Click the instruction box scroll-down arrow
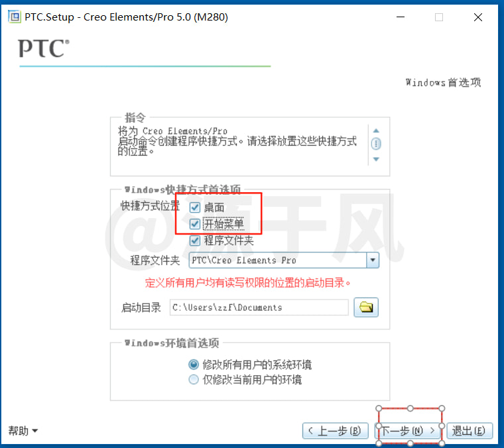Screen dimensions: 504x448 click(x=376, y=159)
